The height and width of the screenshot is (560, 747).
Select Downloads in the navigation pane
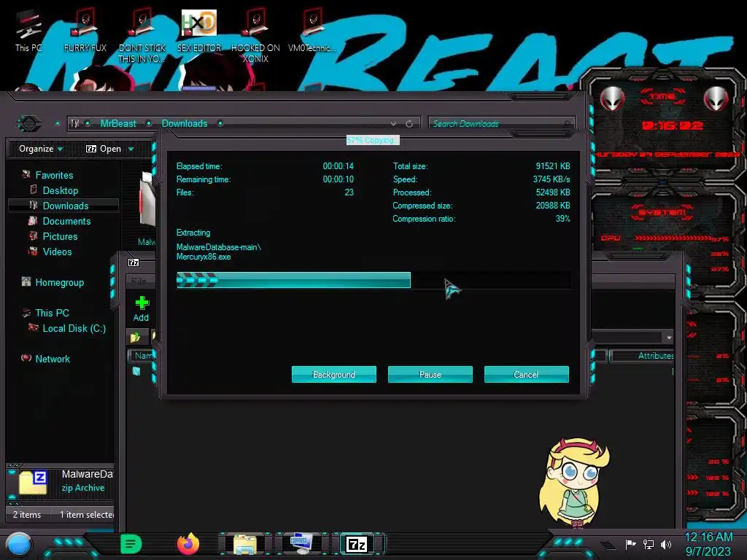pyautogui.click(x=66, y=206)
